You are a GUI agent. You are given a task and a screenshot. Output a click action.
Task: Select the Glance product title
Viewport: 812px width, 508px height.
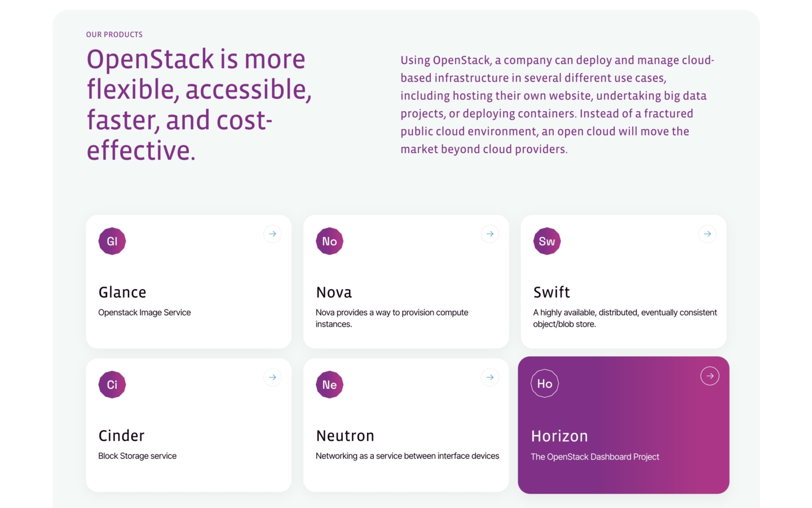pyautogui.click(x=122, y=292)
